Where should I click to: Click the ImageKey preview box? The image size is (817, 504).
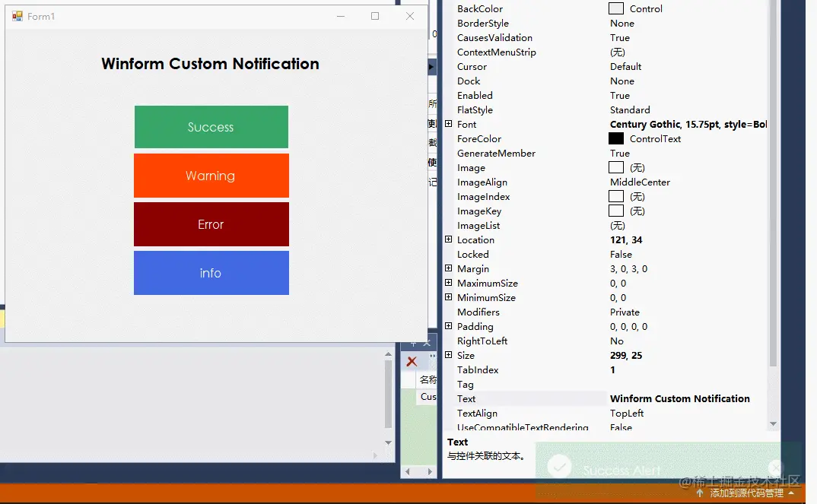coord(616,211)
